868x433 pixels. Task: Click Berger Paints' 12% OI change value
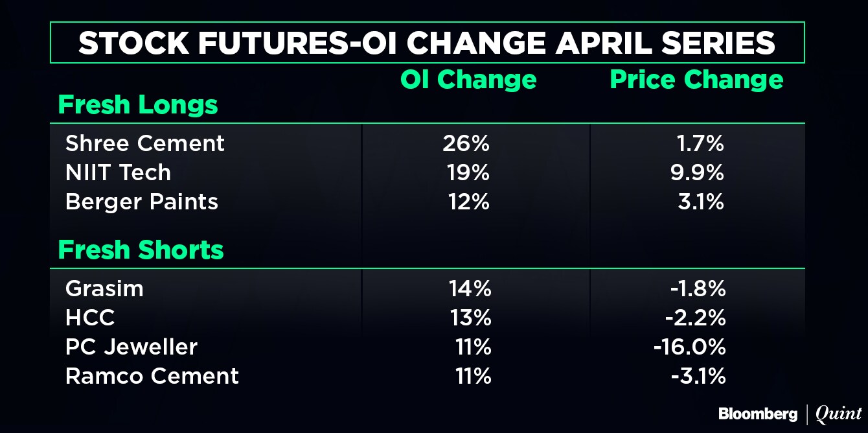click(468, 202)
